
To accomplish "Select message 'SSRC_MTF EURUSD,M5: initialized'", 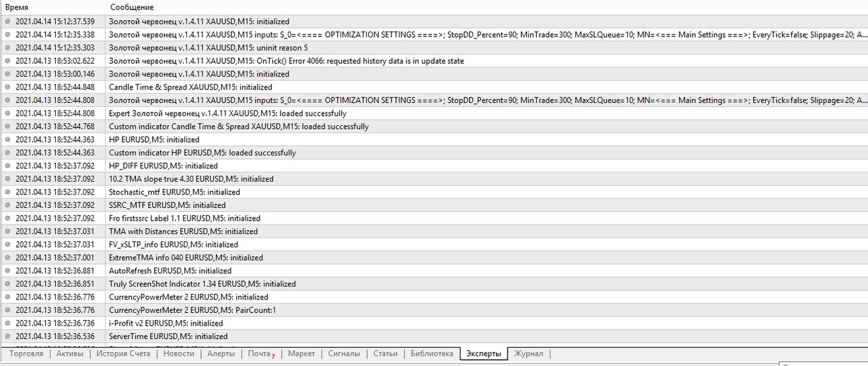I will [168, 205].
